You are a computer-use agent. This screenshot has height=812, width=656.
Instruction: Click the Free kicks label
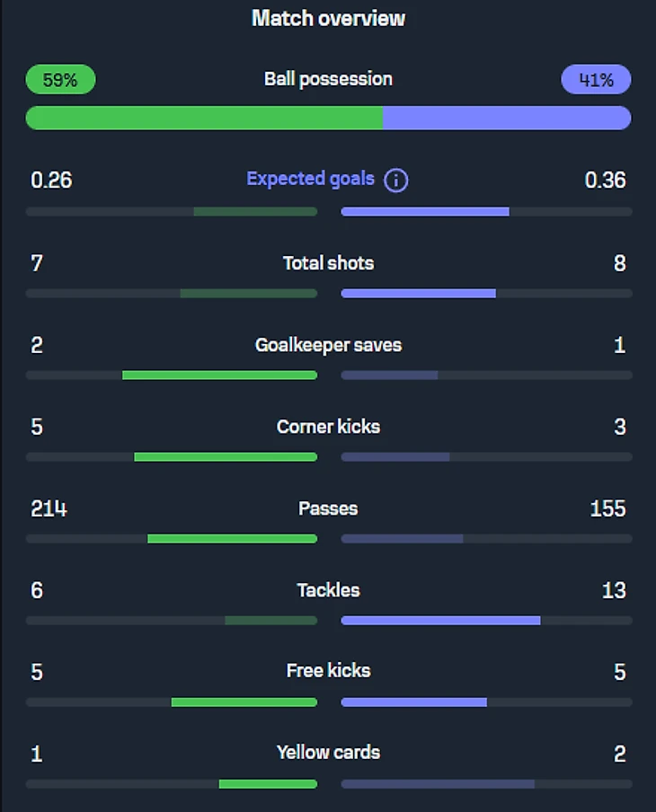(328, 671)
